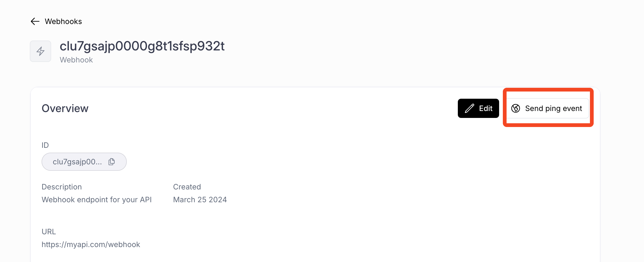Click the lightning bolt webhook icon

click(x=40, y=51)
